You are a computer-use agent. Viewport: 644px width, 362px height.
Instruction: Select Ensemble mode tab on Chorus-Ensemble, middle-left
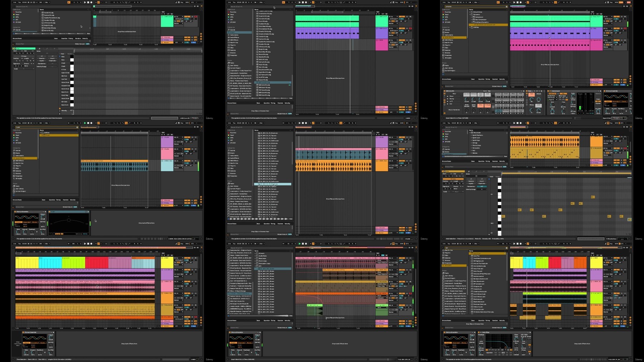point(27,222)
